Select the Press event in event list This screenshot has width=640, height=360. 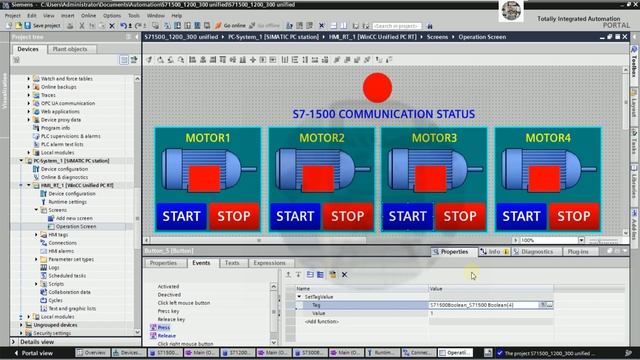pyautogui.click(x=164, y=327)
